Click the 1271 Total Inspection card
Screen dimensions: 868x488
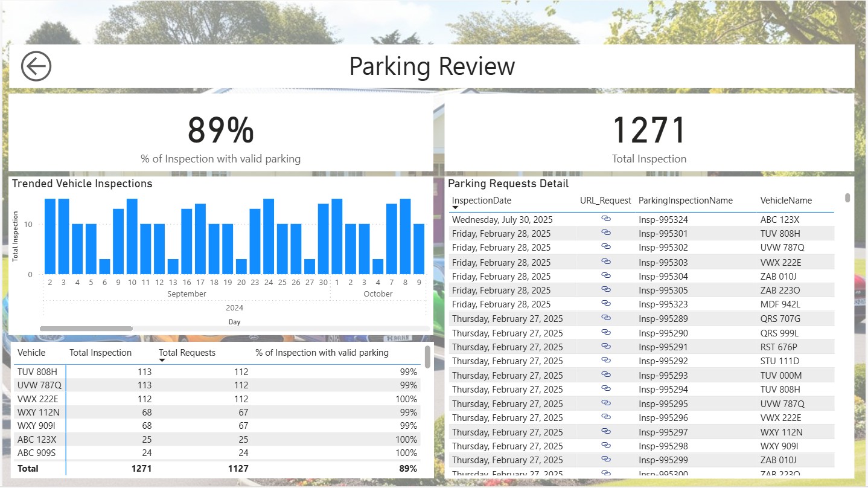[x=649, y=132]
